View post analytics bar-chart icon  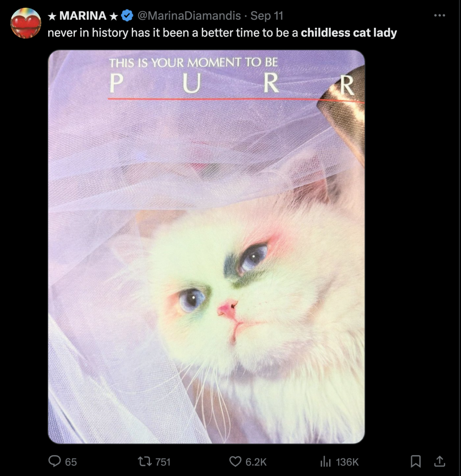[x=325, y=461]
